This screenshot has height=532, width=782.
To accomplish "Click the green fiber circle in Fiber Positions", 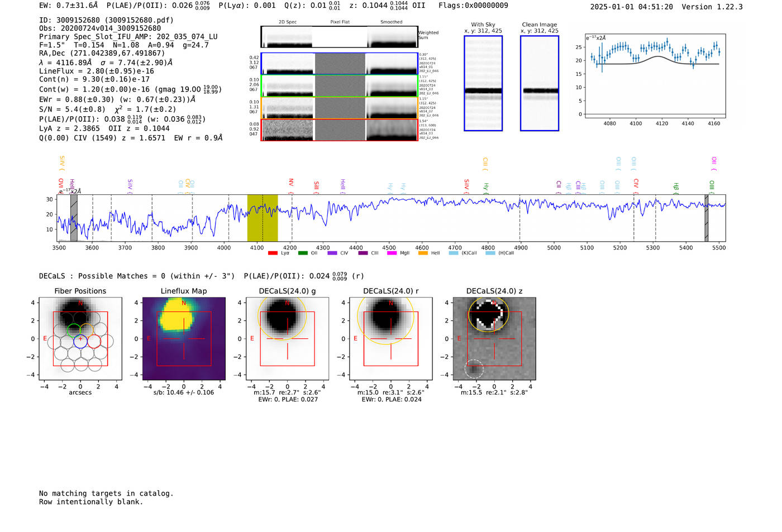I will [74, 329].
